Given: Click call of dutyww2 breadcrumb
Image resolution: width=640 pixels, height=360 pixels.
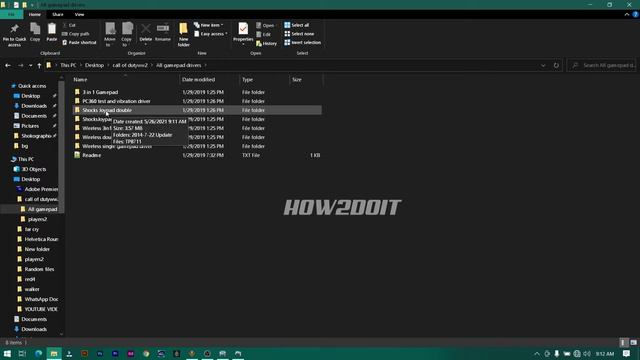Looking at the screenshot, I should coord(130,65).
